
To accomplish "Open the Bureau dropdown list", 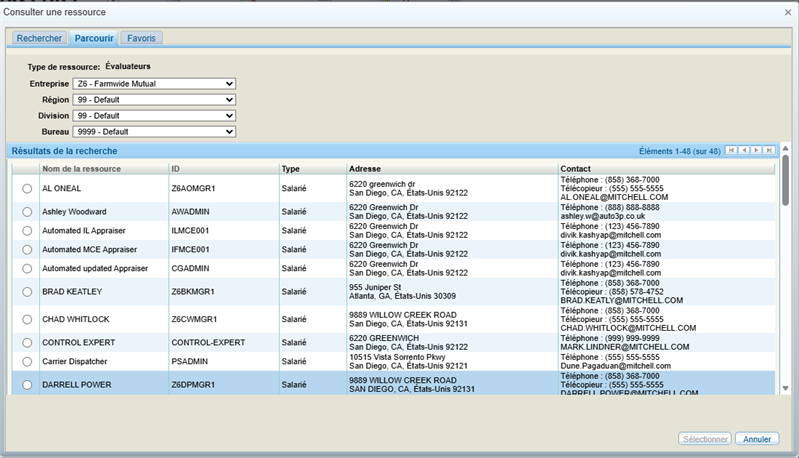I will pos(155,132).
